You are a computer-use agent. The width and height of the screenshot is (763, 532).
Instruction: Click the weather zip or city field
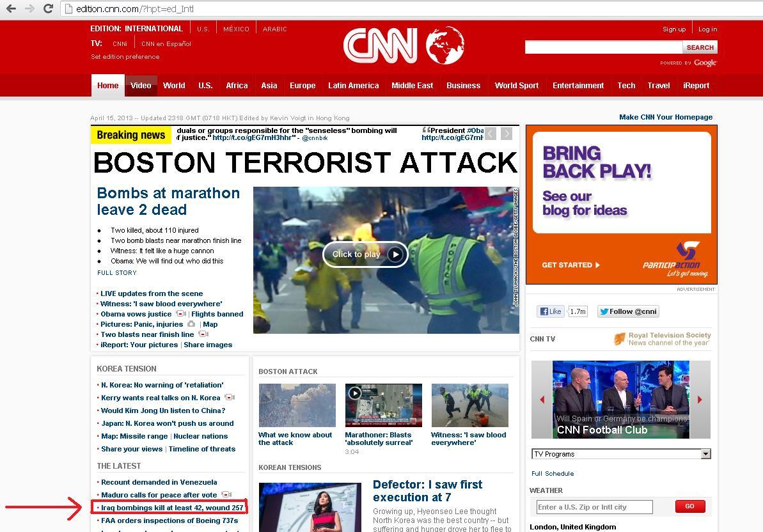[594, 506]
